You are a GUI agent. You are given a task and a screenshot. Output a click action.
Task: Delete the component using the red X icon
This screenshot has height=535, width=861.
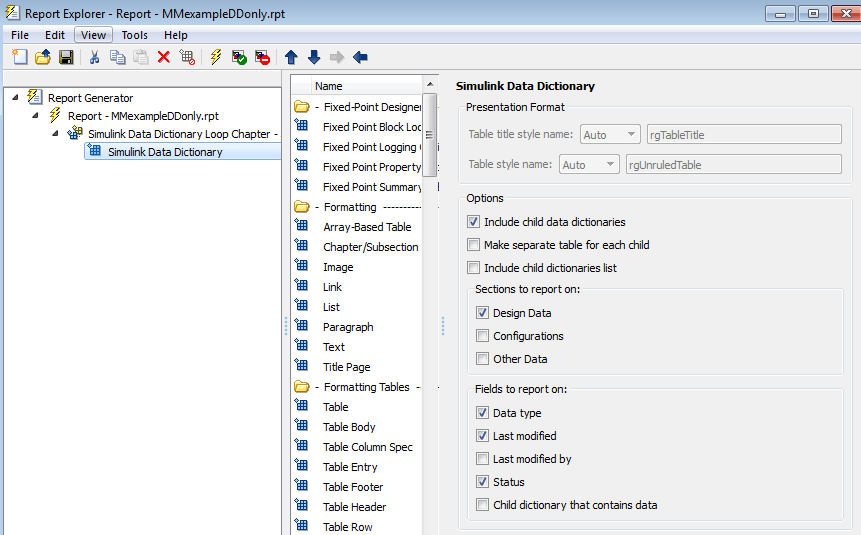(x=164, y=57)
